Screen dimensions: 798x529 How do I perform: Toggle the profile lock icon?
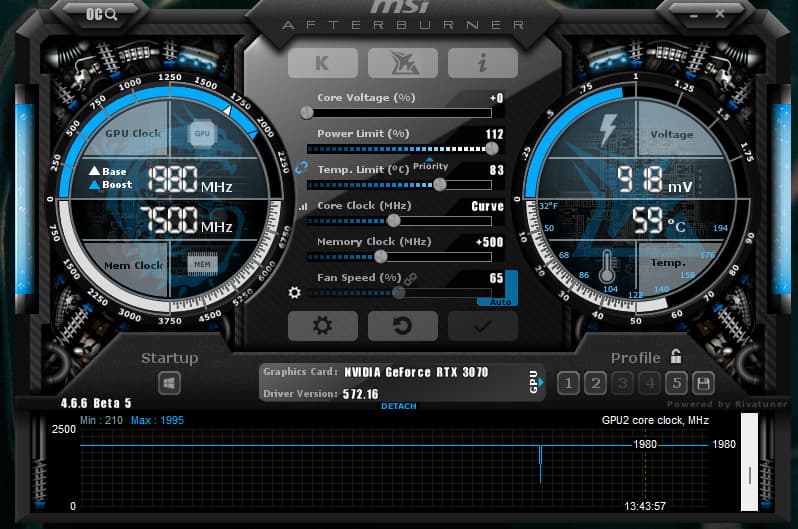(x=675, y=356)
